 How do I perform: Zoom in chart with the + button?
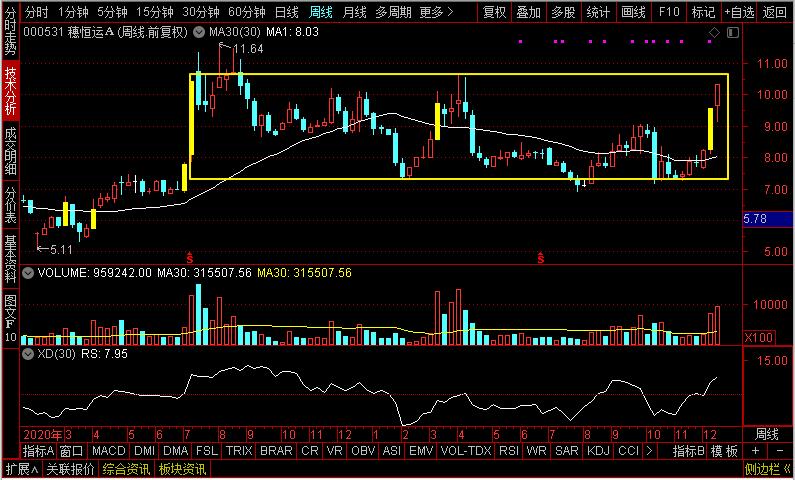coord(755,451)
